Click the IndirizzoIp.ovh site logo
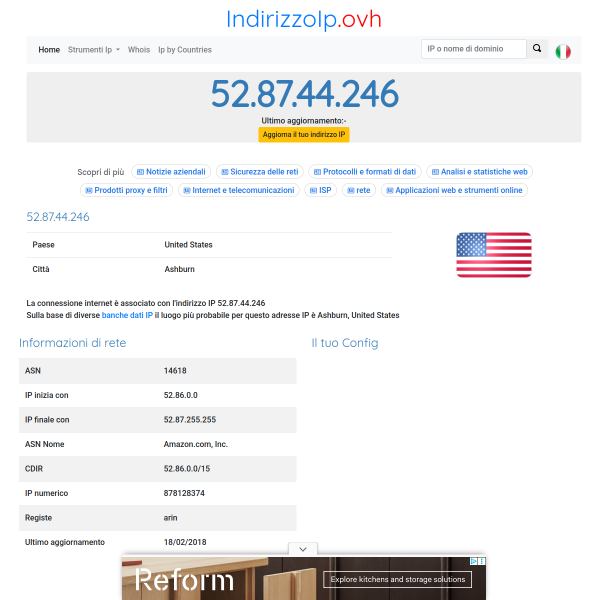Image resolution: width=600 pixels, height=600 pixels. pos(304,19)
